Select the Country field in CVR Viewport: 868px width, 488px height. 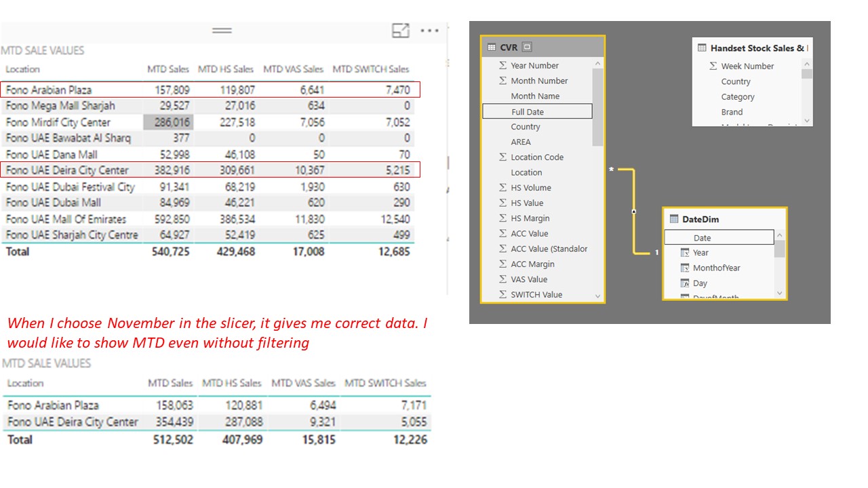coord(526,127)
